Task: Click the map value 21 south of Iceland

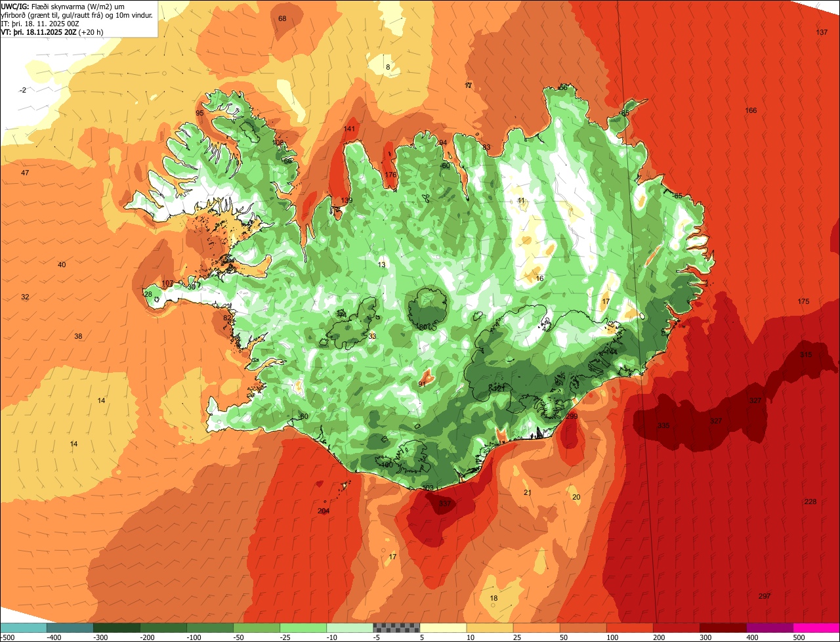Action: pyautogui.click(x=527, y=492)
